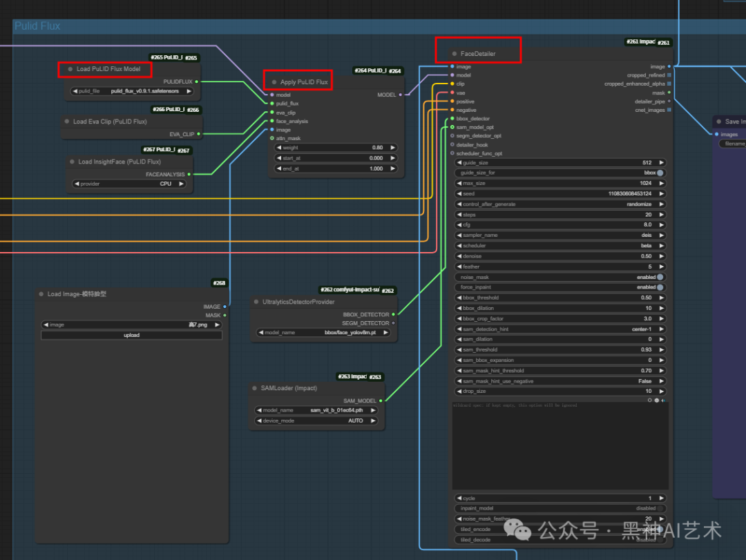Click the upload button in Load Image
The height and width of the screenshot is (560, 746).
[131, 336]
